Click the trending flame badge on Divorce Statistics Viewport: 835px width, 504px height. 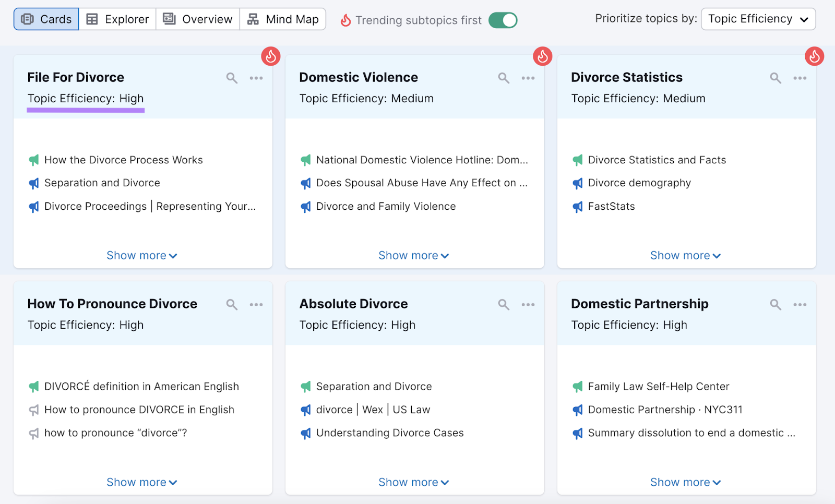[814, 56]
